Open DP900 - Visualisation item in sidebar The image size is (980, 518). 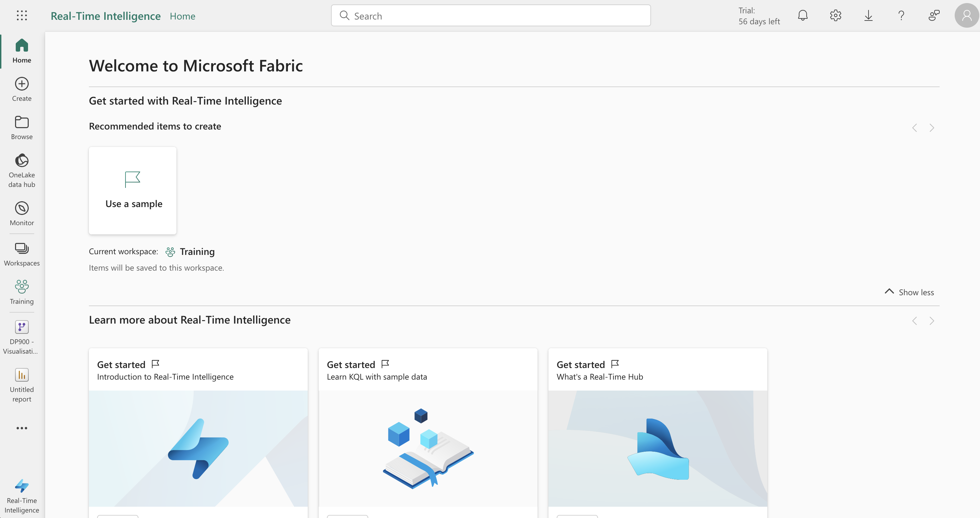tap(22, 338)
